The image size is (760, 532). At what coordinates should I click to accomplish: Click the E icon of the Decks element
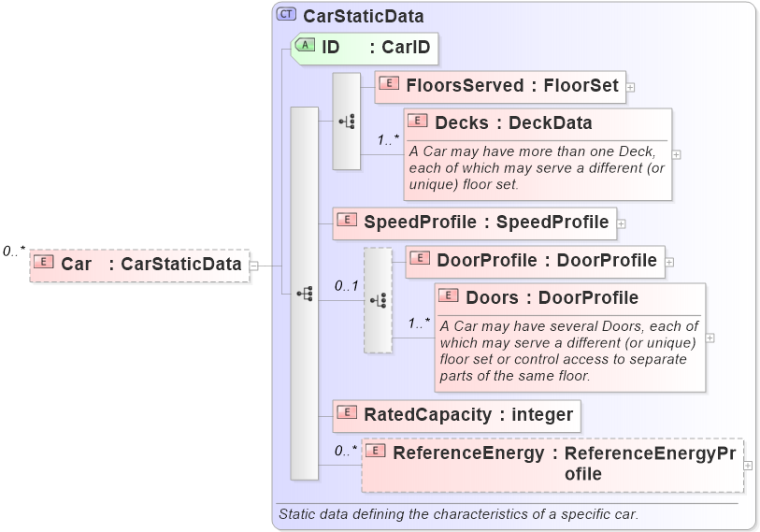[418, 121]
